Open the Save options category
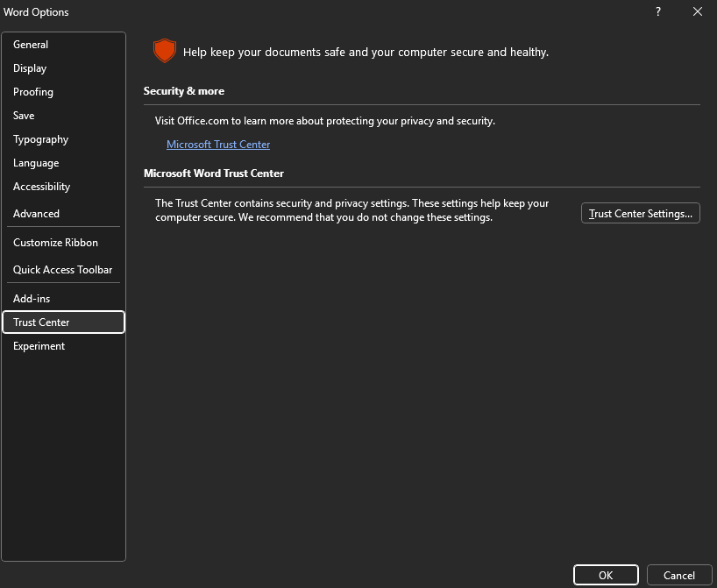This screenshot has width=717, height=588. click(64, 116)
